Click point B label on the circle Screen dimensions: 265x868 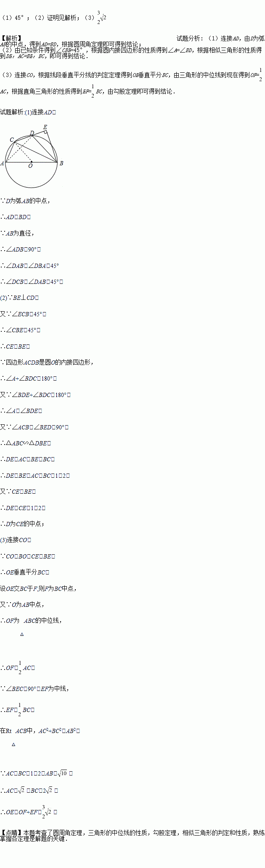click(x=61, y=163)
